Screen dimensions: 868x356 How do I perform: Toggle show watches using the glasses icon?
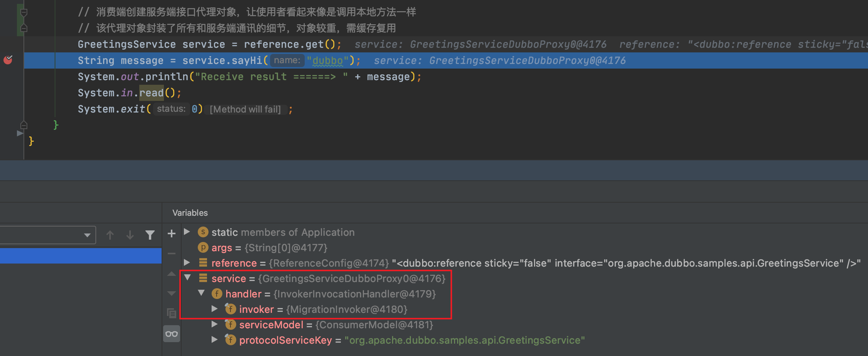click(172, 334)
